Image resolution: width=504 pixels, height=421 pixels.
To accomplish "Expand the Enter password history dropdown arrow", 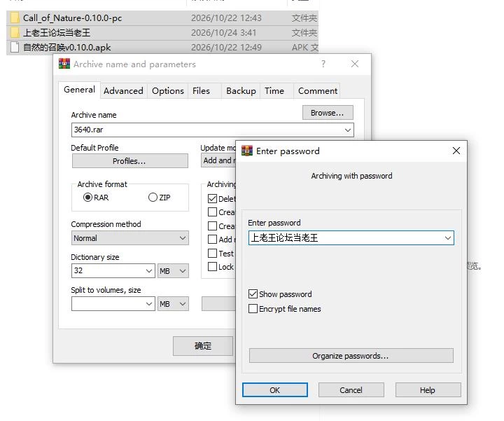I will pos(448,238).
